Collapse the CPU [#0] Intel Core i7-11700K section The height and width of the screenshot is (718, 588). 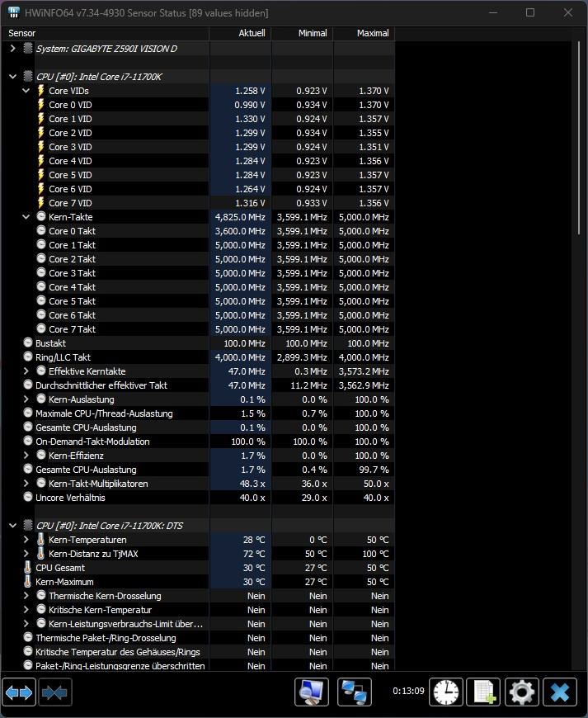tap(13, 77)
